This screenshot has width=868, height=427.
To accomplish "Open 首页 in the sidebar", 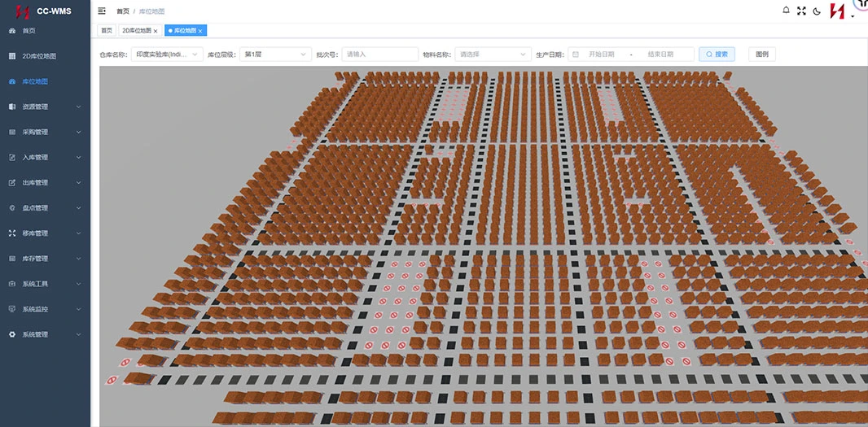I will [x=45, y=31].
